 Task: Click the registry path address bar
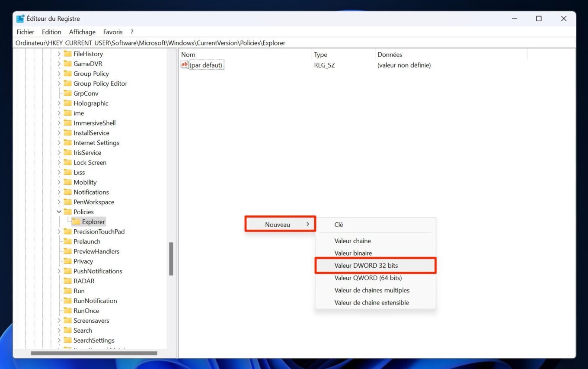pyautogui.click(x=294, y=43)
